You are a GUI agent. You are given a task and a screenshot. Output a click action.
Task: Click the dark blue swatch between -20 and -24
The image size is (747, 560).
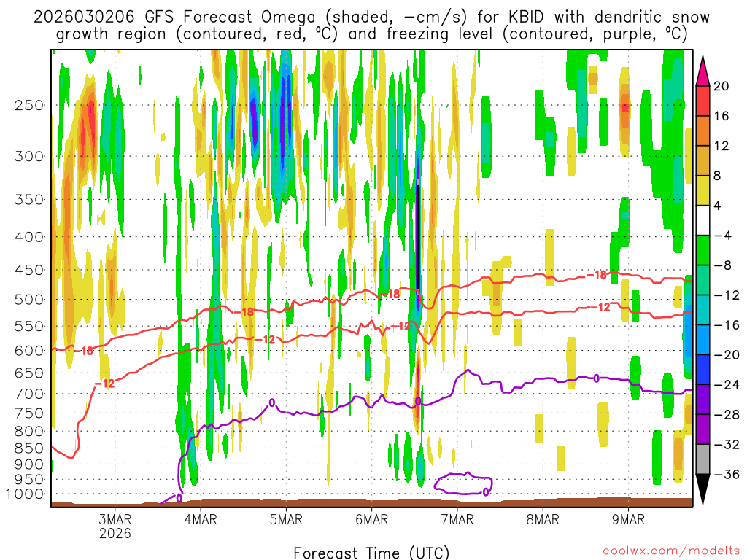click(x=703, y=370)
